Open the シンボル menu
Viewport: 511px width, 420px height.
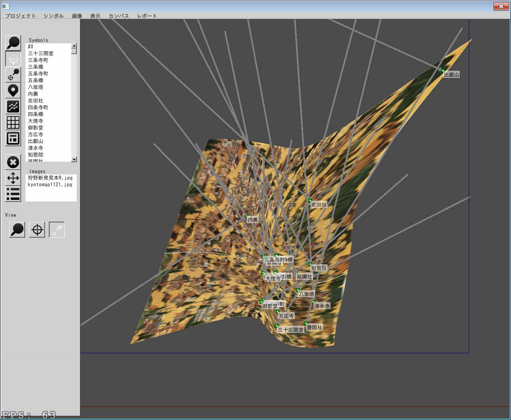(54, 16)
